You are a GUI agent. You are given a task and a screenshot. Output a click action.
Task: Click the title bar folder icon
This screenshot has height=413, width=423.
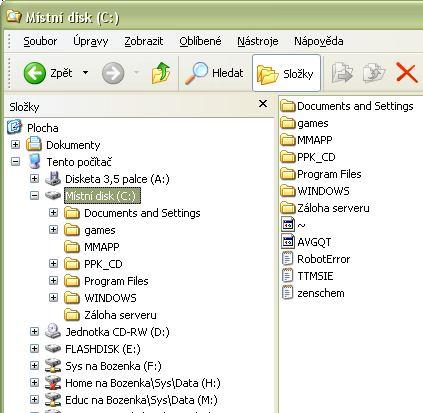(14, 16)
